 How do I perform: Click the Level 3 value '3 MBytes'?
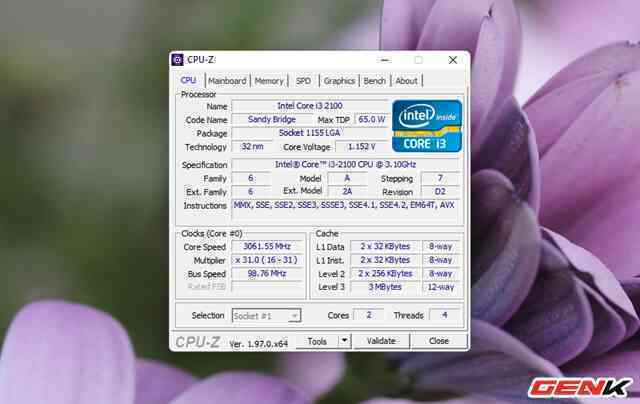[x=385, y=287]
